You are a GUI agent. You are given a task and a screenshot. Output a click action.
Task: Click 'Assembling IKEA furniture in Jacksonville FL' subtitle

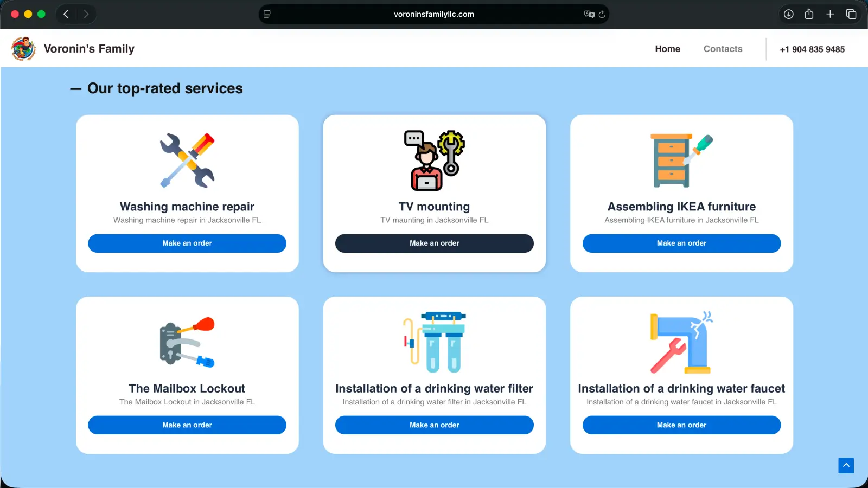[681, 220]
